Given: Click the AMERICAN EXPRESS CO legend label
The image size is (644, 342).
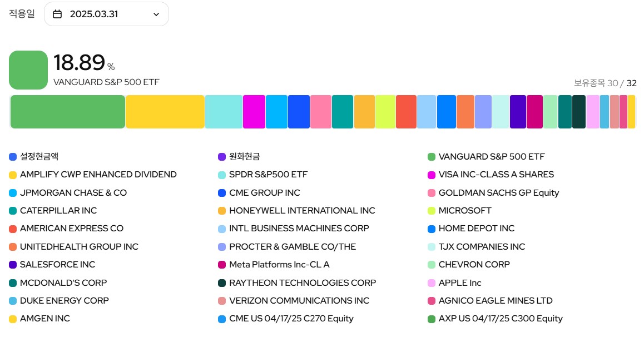Looking at the screenshot, I should pos(72,228).
